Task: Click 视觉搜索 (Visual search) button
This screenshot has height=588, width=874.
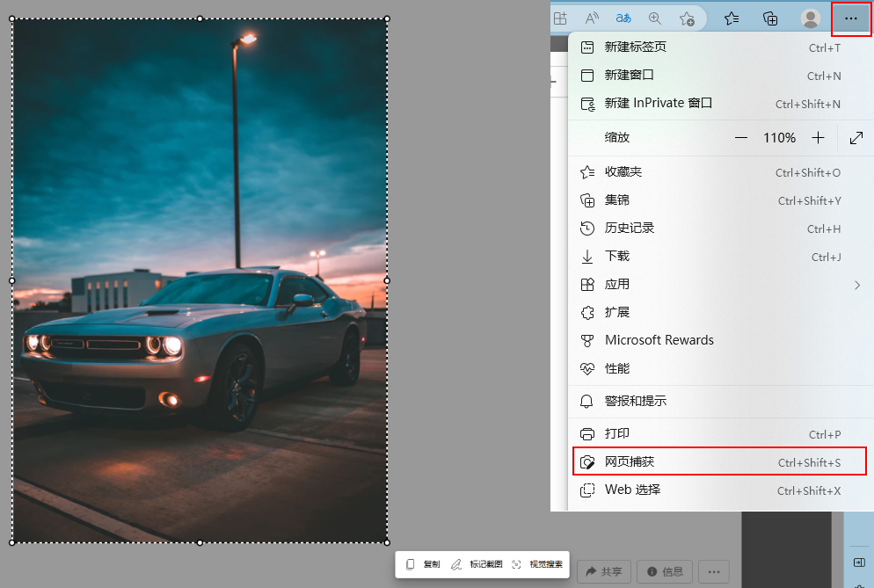Action: click(x=537, y=564)
